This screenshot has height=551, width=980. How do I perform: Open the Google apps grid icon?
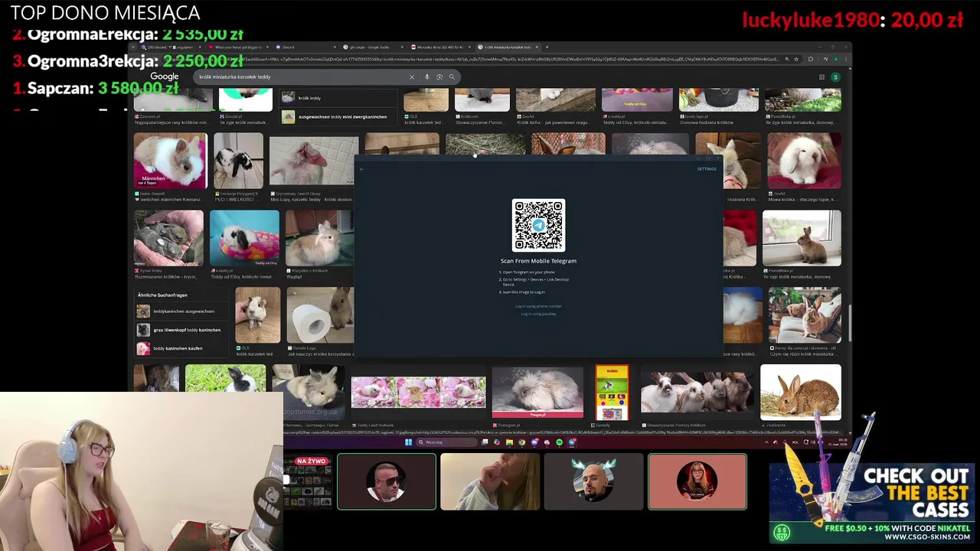(x=822, y=77)
